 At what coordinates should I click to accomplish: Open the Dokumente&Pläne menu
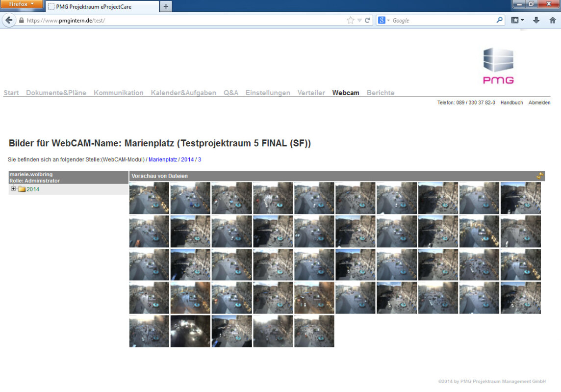[56, 93]
